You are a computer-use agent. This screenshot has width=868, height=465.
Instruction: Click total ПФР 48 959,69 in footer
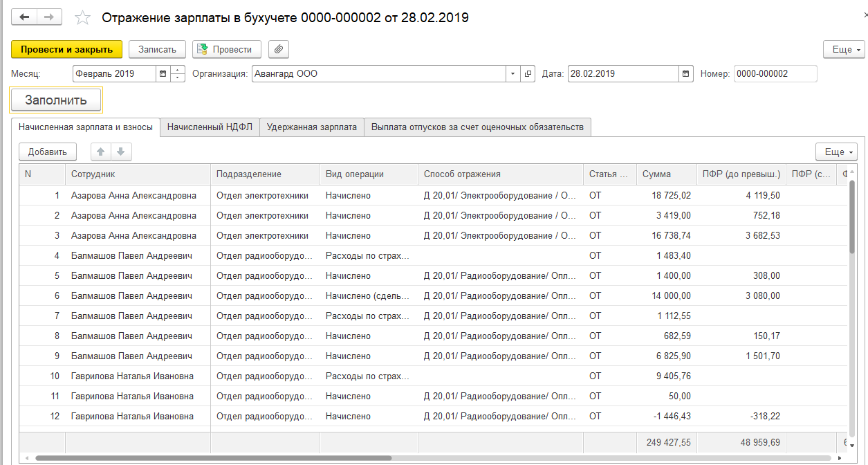[x=759, y=442]
